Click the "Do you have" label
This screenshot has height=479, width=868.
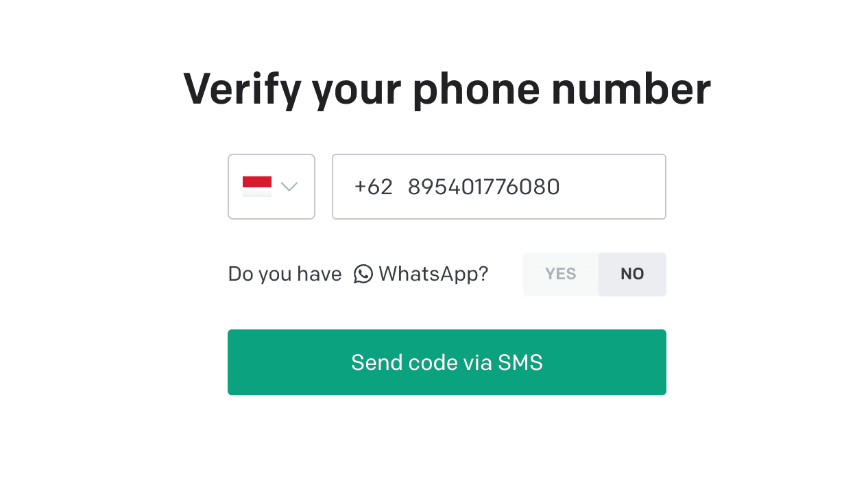tap(285, 274)
